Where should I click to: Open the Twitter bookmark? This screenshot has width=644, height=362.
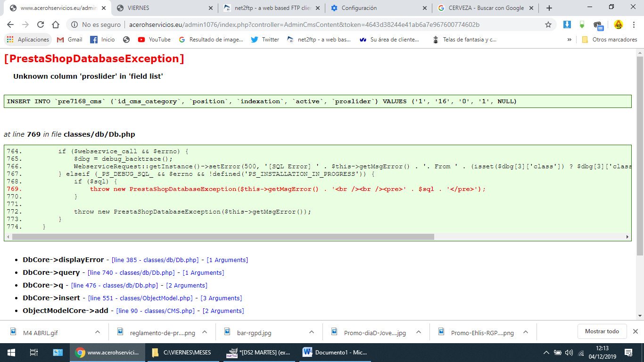tap(265, 40)
